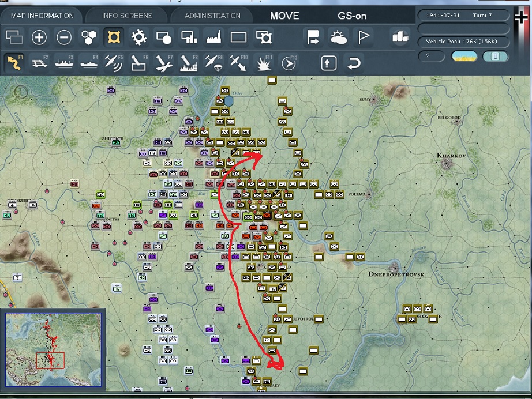Click the Poltava city on the map
This screenshot has height=399, width=532.
[x=369, y=194]
